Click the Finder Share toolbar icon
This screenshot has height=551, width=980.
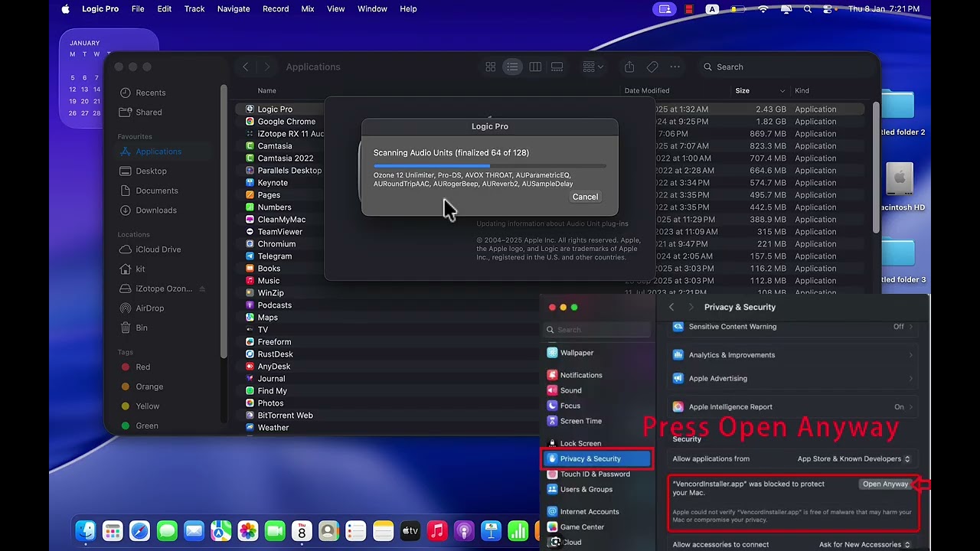[x=629, y=67]
